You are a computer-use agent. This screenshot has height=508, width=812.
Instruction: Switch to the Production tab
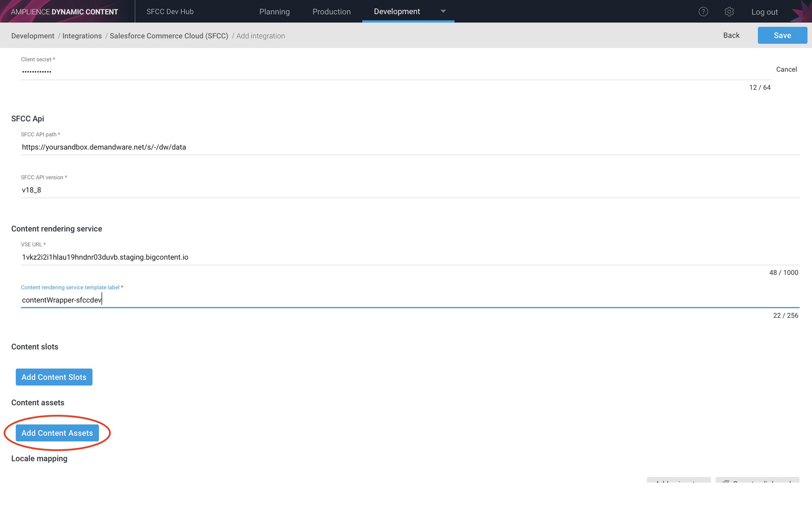331,12
